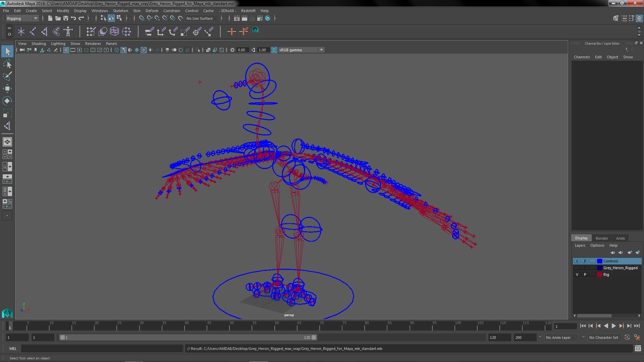
Task: Open the sRGB gamma dropdown
Action: coord(301,50)
